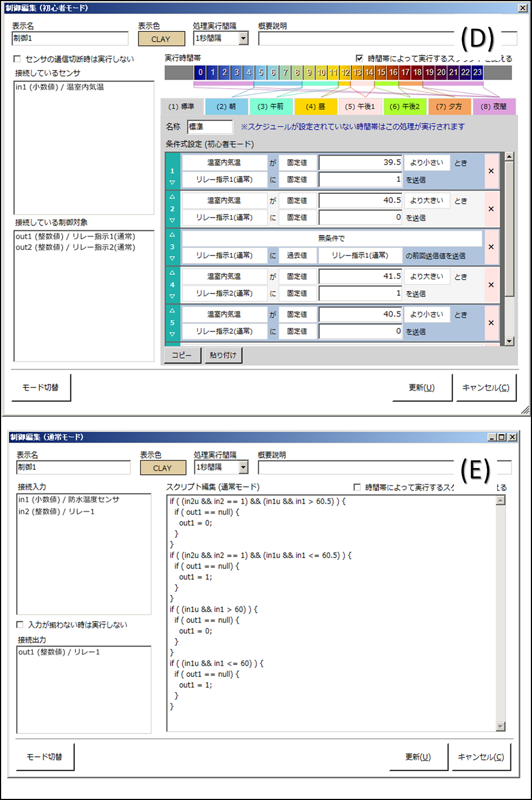Viewport: 532px width, 800px height.
Task: Switch to the (7) 夕方 tab
Action: pyautogui.click(x=449, y=106)
